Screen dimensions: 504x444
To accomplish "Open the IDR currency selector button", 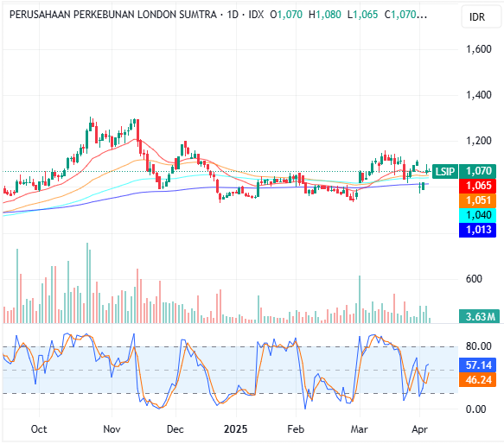I will [481, 16].
